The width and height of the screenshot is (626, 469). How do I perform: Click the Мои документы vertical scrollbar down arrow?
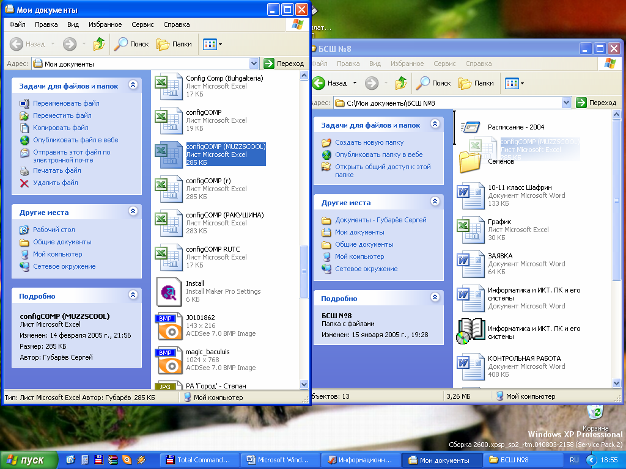coord(305,382)
